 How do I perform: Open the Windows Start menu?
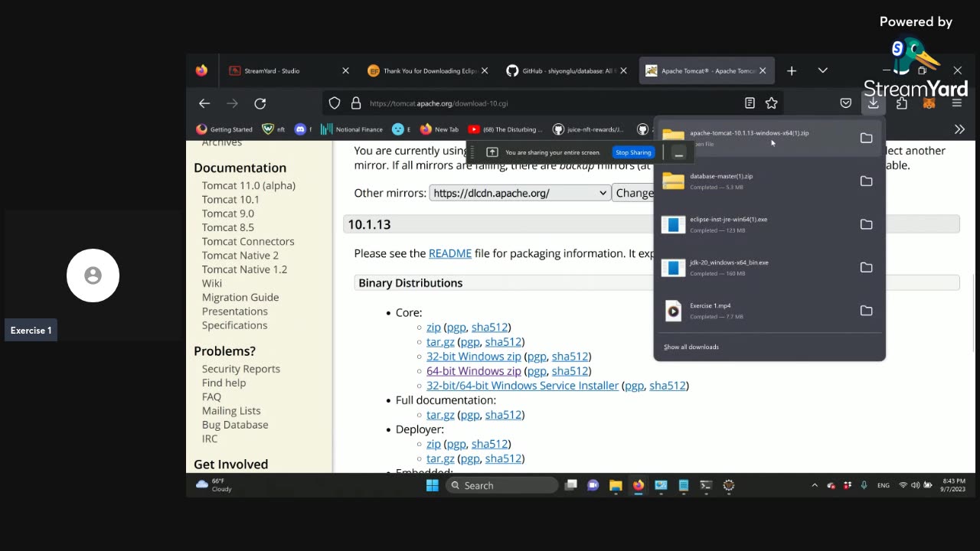pos(433,485)
